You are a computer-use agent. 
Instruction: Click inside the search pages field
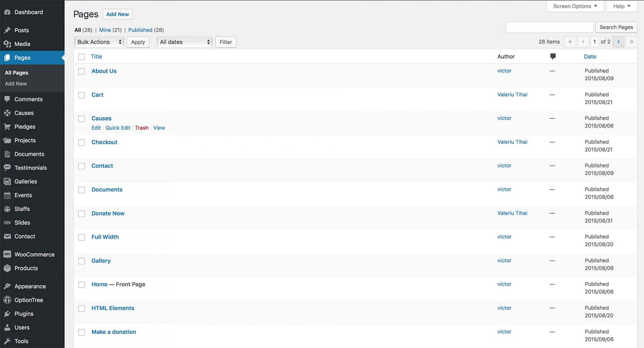tap(550, 27)
